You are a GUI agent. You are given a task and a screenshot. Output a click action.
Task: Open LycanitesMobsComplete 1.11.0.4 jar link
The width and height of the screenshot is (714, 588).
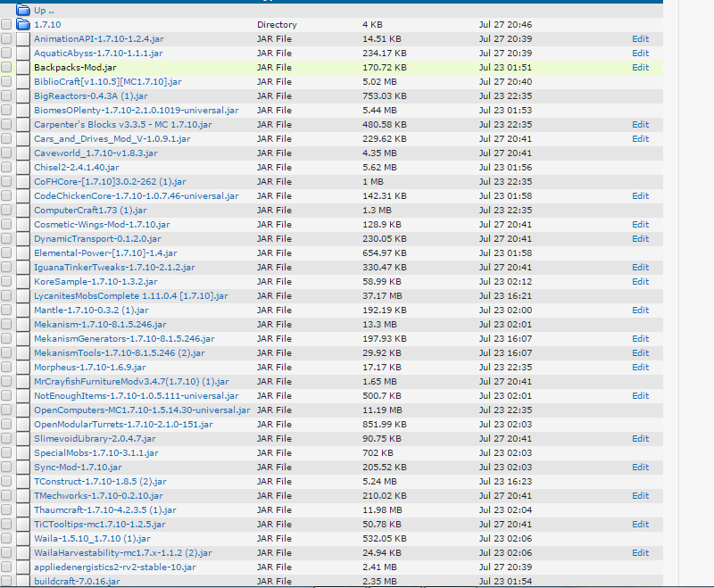click(131, 296)
